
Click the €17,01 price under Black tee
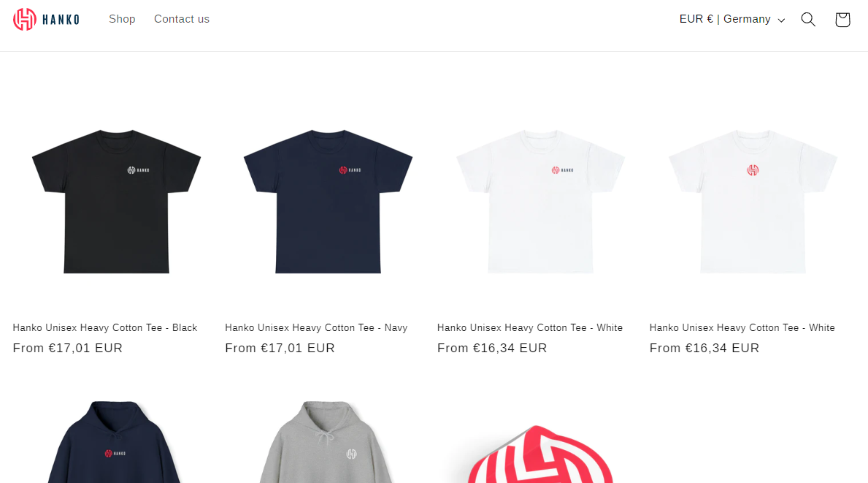(x=68, y=348)
